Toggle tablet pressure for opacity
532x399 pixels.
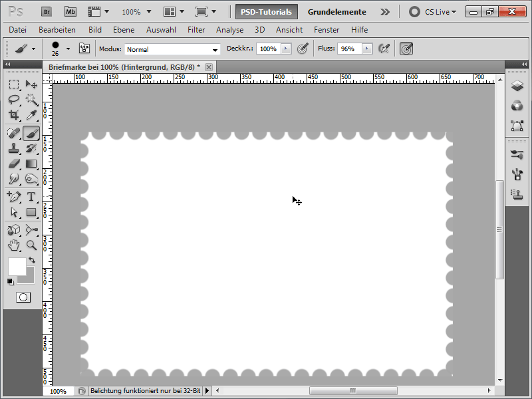coord(303,49)
